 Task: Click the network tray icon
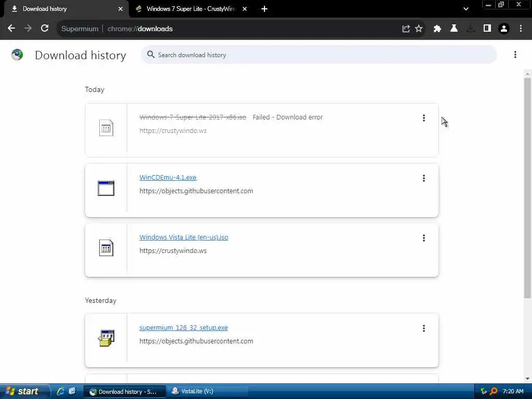pos(484,391)
